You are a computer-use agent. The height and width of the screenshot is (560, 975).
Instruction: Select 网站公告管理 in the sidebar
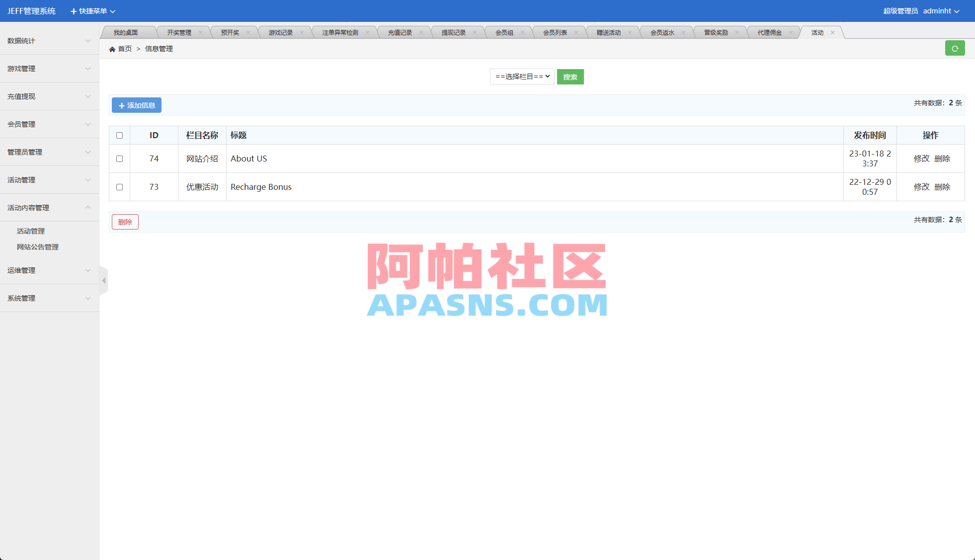(37, 247)
